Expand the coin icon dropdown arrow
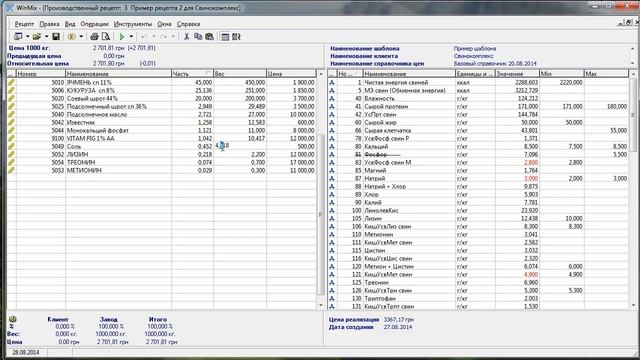This screenshot has width=640, height=360. coord(81,37)
